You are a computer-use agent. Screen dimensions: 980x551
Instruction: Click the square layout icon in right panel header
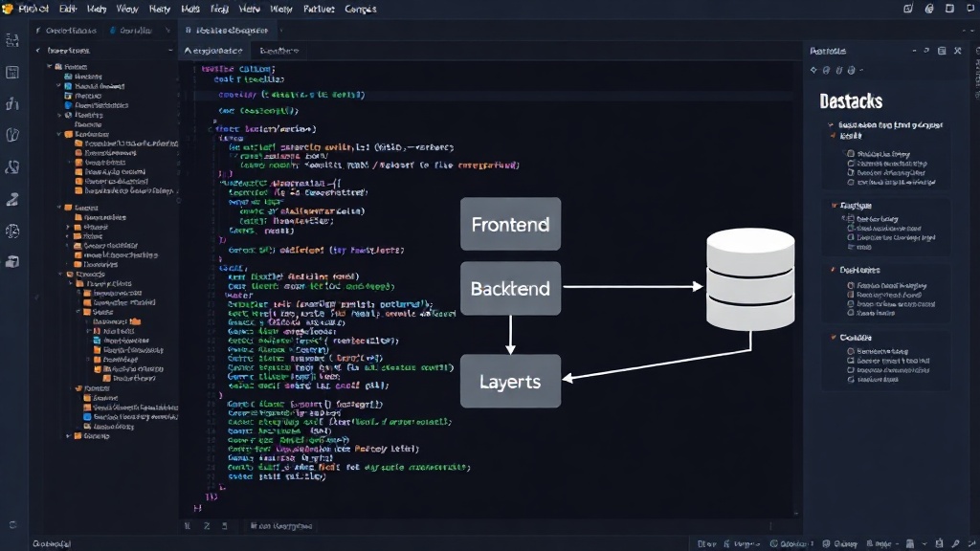[x=942, y=51]
